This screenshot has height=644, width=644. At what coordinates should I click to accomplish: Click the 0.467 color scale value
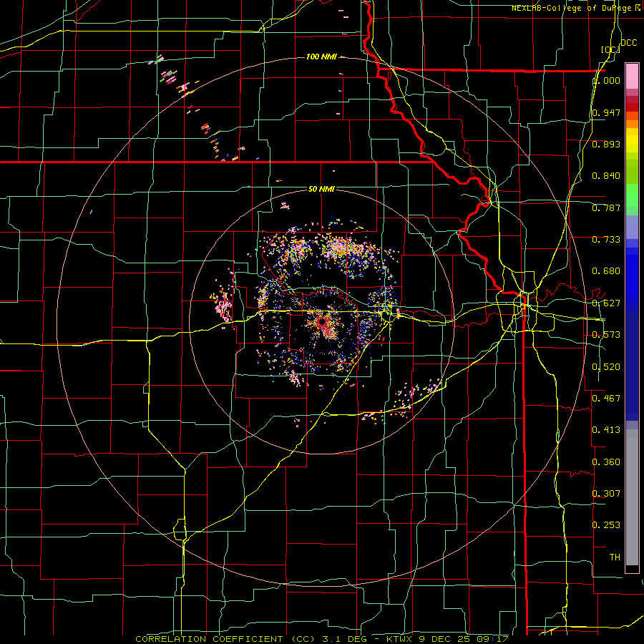coord(606,399)
